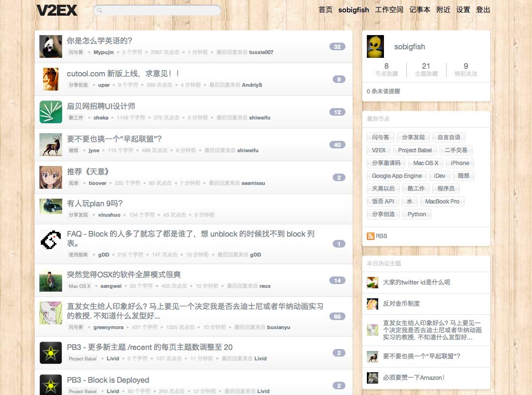
Task: Open Livid's star avatar beside PB3 Block is Deployed
Action: pyautogui.click(x=51, y=385)
